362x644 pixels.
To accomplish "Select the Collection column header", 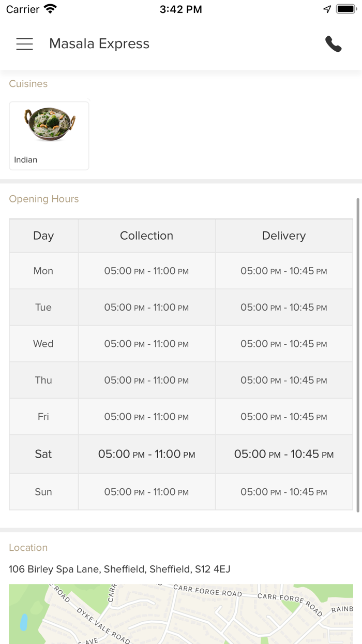I will (x=146, y=236).
